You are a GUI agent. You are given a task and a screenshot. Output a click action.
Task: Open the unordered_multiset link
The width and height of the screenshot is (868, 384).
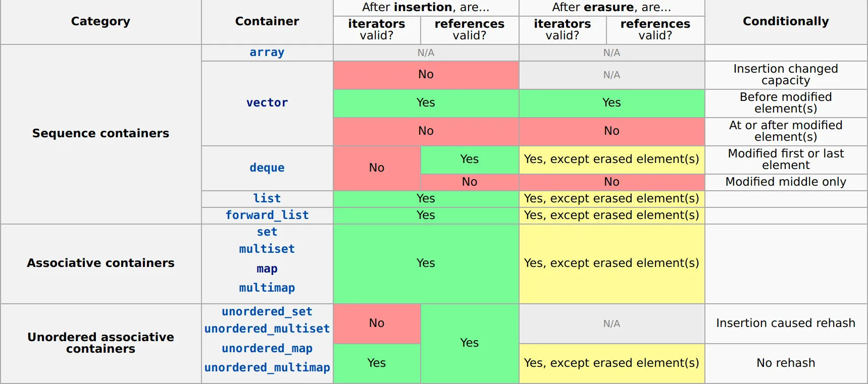tap(267, 329)
